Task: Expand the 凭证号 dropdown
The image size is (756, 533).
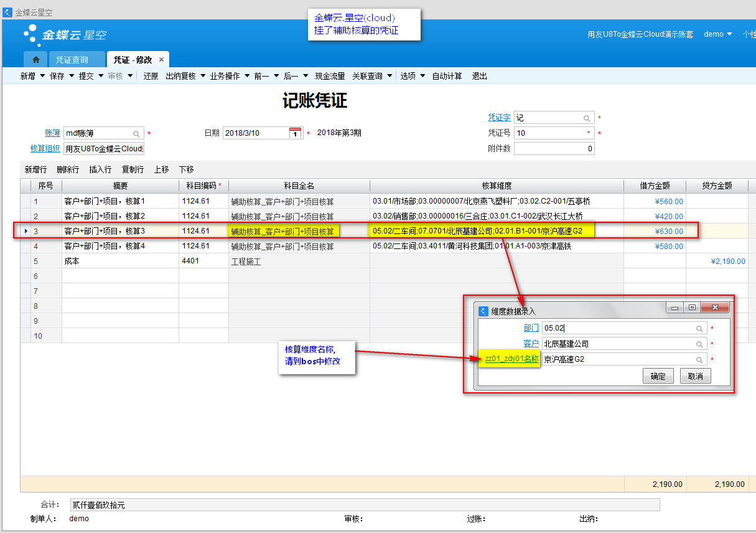Action: 588,133
